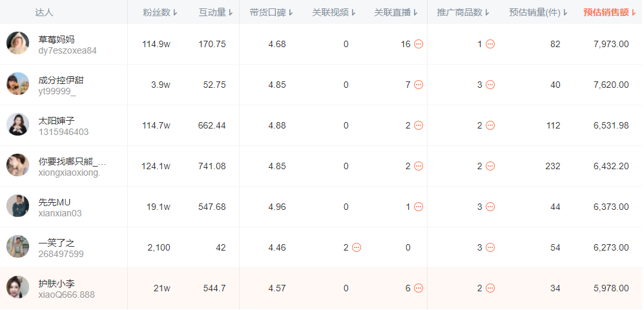This screenshot has height=310, width=644.
Task: Open the more icon beside 太阳婶子's 2 live streams
Action: tap(419, 125)
